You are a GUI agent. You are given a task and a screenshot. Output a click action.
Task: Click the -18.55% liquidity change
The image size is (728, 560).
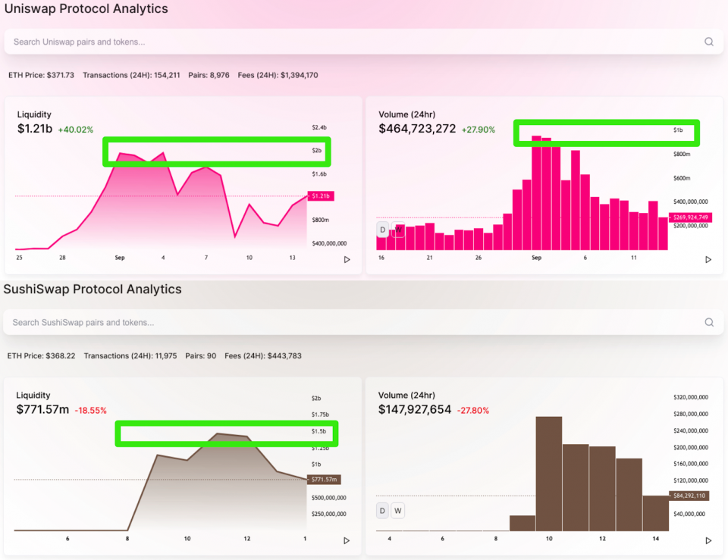click(90, 411)
